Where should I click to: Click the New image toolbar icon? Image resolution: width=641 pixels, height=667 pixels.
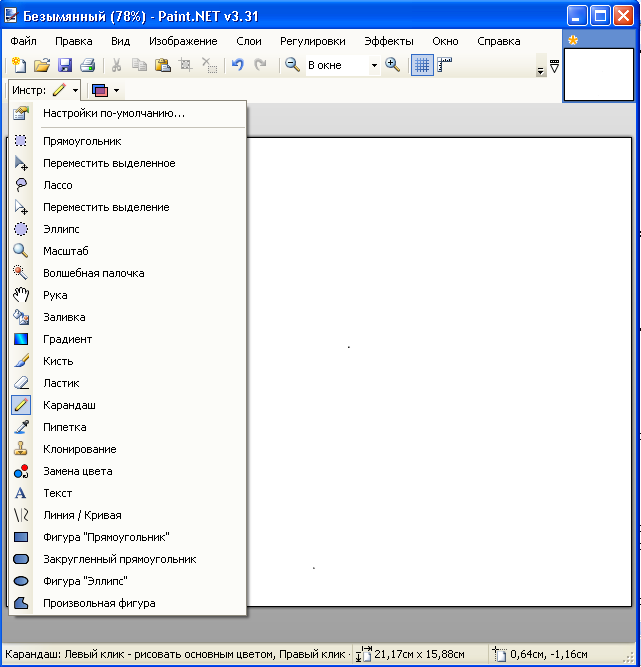pyautogui.click(x=19, y=65)
